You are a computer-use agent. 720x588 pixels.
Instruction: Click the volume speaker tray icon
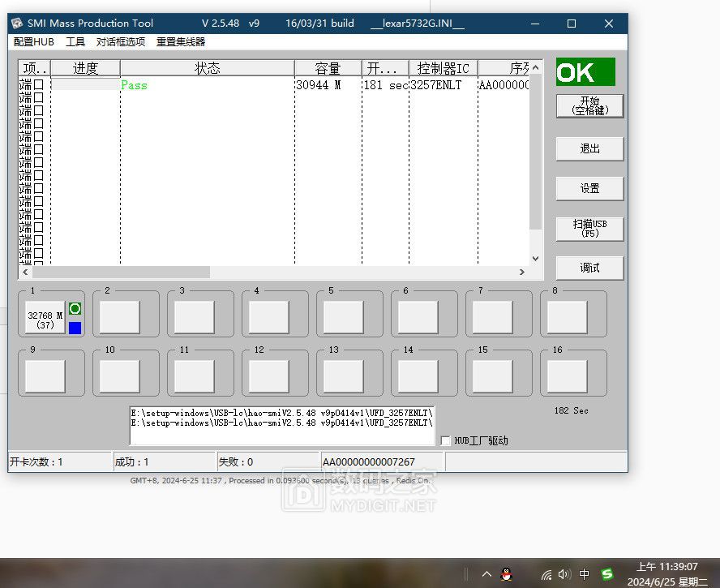point(564,574)
